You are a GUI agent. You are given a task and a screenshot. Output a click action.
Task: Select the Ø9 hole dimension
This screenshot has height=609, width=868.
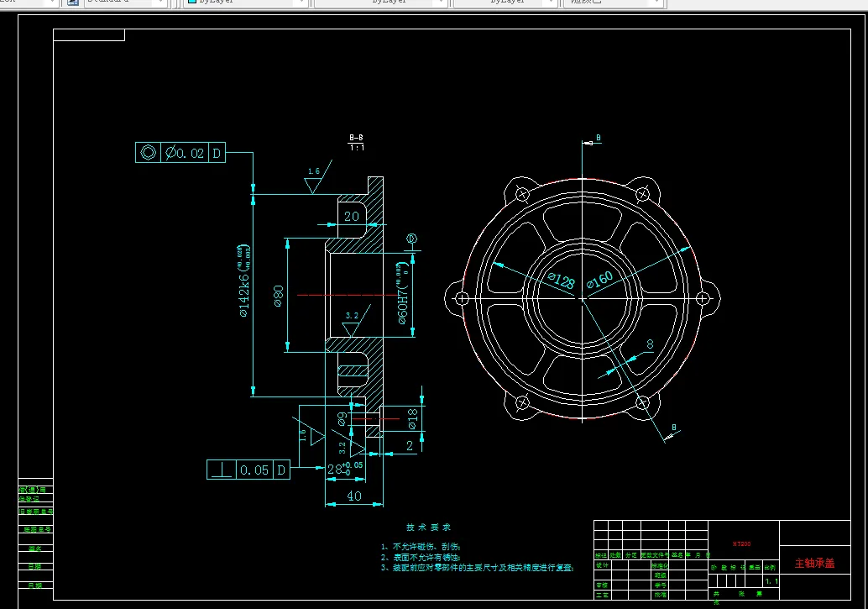click(342, 418)
